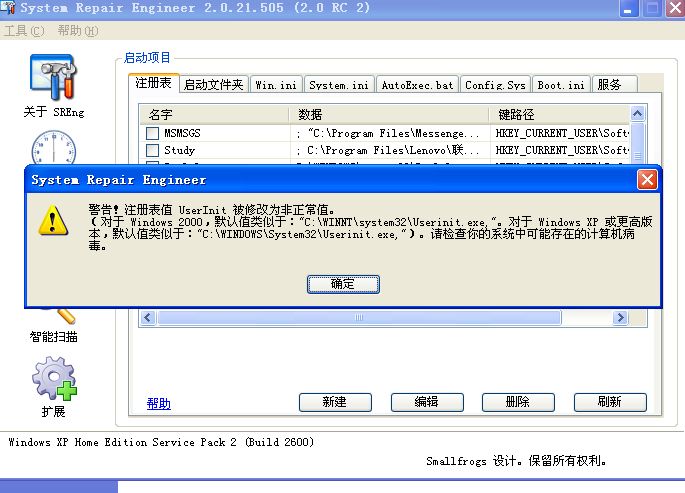Switch to the 服务 tab
This screenshot has width=685, height=493.
(614, 84)
